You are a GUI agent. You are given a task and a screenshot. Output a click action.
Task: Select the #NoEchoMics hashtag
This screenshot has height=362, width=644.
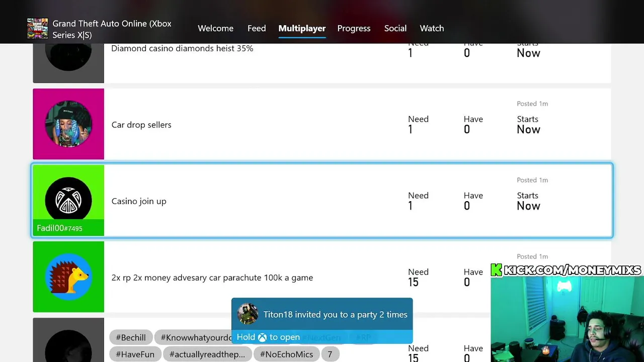click(x=286, y=354)
